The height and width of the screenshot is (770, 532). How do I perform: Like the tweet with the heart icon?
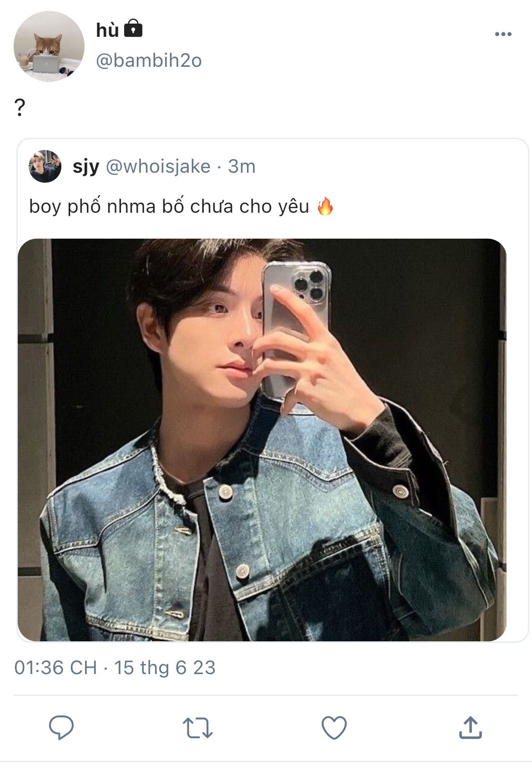[x=334, y=728]
